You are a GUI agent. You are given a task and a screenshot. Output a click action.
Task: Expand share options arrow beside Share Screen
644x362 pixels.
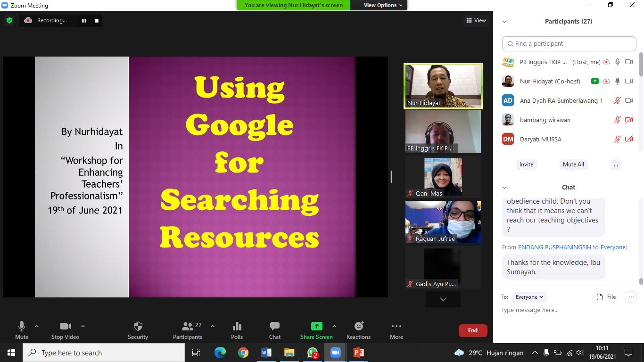[334, 326]
